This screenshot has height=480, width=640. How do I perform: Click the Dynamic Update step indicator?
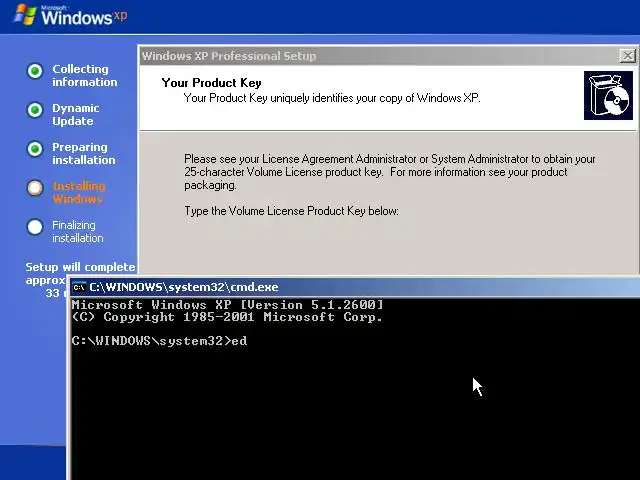pos(35,110)
